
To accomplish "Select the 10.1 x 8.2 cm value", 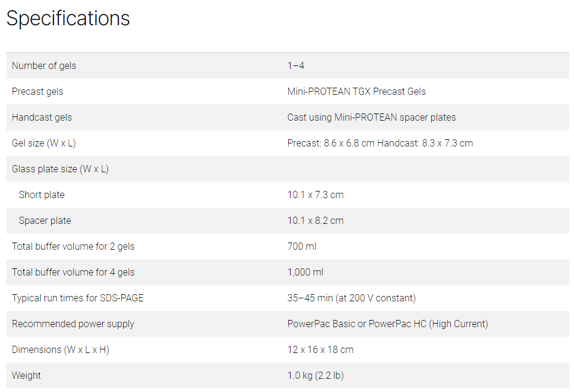I will pyautogui.click(x=315, y=220).
